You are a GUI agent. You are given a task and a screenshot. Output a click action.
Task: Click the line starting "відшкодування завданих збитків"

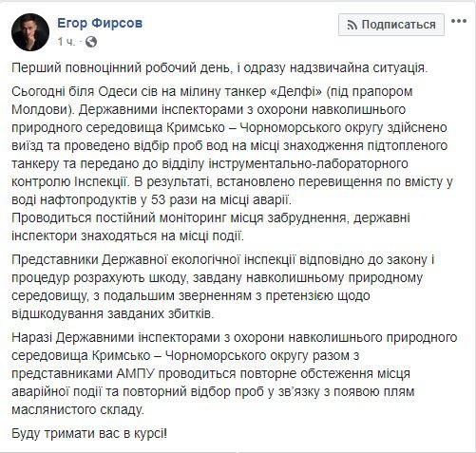113,314
